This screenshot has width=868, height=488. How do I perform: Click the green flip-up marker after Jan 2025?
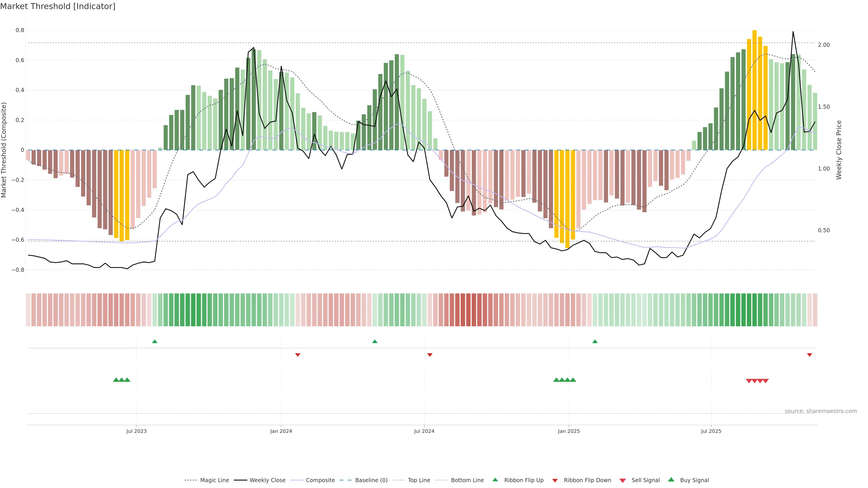coord(595,342)
